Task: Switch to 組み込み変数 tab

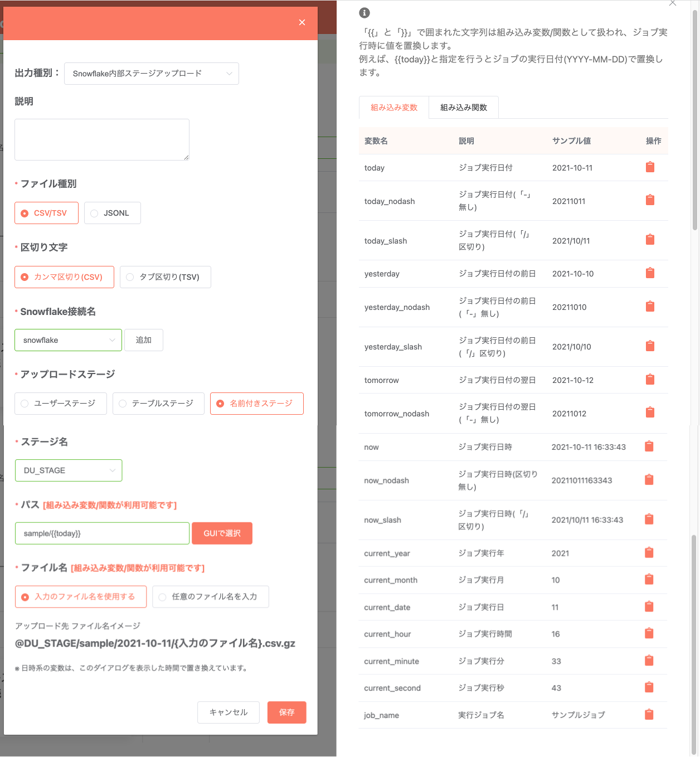Action: click(394, 108)
